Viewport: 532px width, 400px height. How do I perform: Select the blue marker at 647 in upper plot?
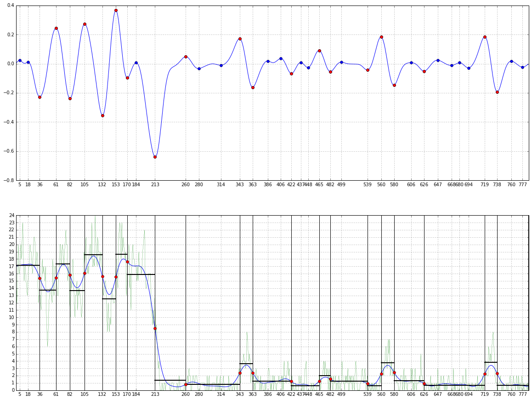438,60
